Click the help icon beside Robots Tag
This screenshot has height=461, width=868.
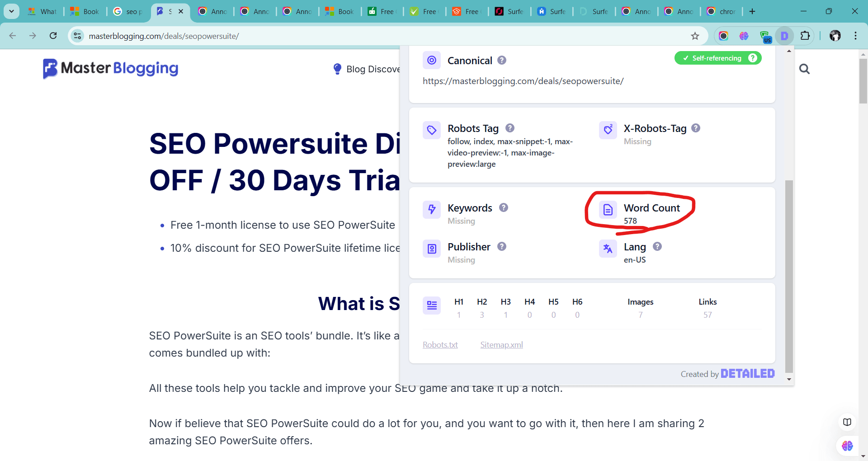510,128
